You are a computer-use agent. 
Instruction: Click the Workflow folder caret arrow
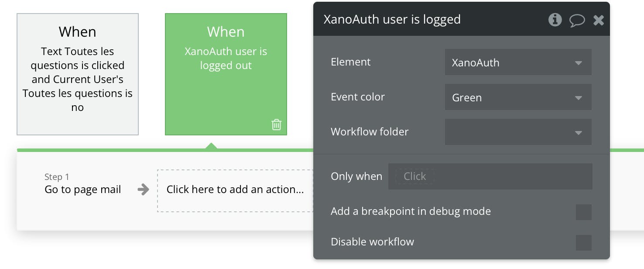(579, 132)
